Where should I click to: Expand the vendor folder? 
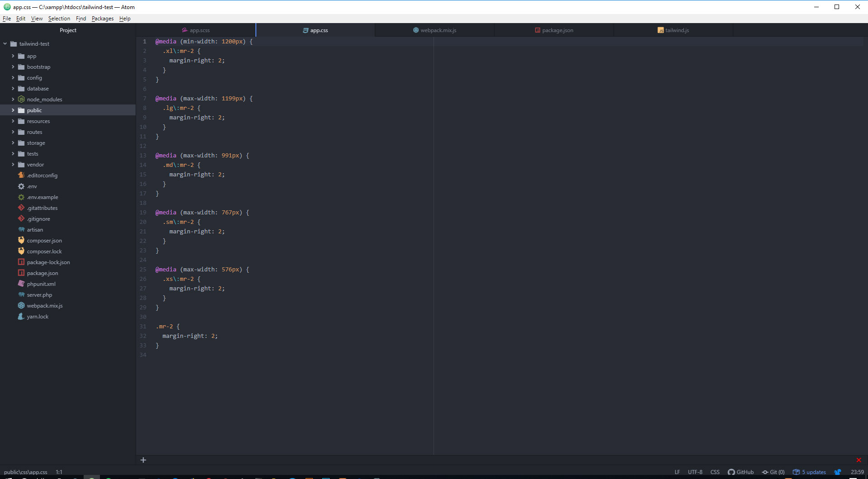[x=13, y=164]
